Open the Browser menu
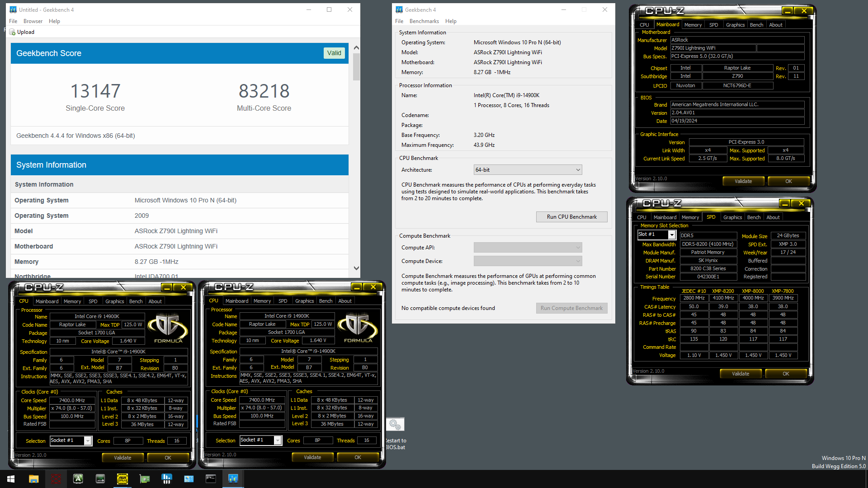868x488 pixels. click(x=33, y=21)
